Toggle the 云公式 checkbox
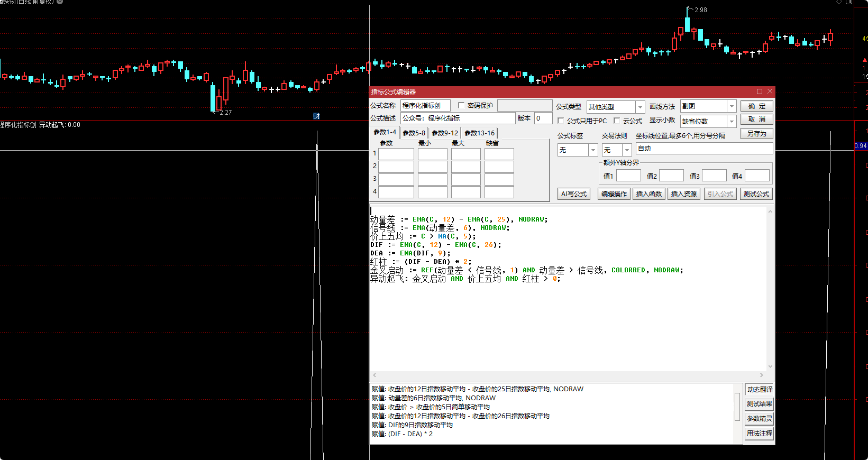868x460 pixels. [x=617, y=121]
